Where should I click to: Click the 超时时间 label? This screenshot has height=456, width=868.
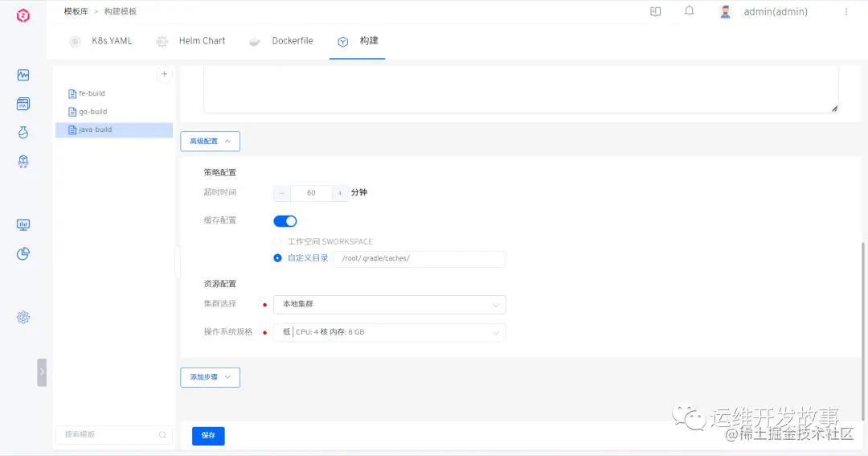pyautogui.click(x=219, y=192)
